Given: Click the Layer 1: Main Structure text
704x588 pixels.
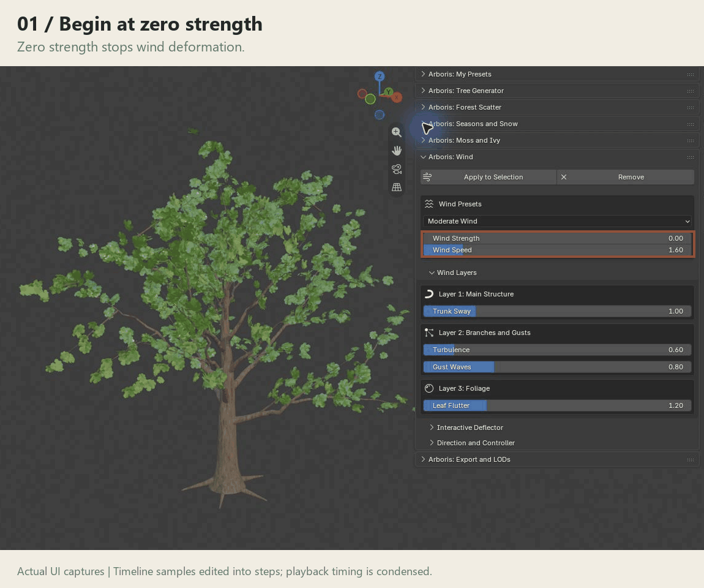Looking at the screenshot, I should pos(476,294).
